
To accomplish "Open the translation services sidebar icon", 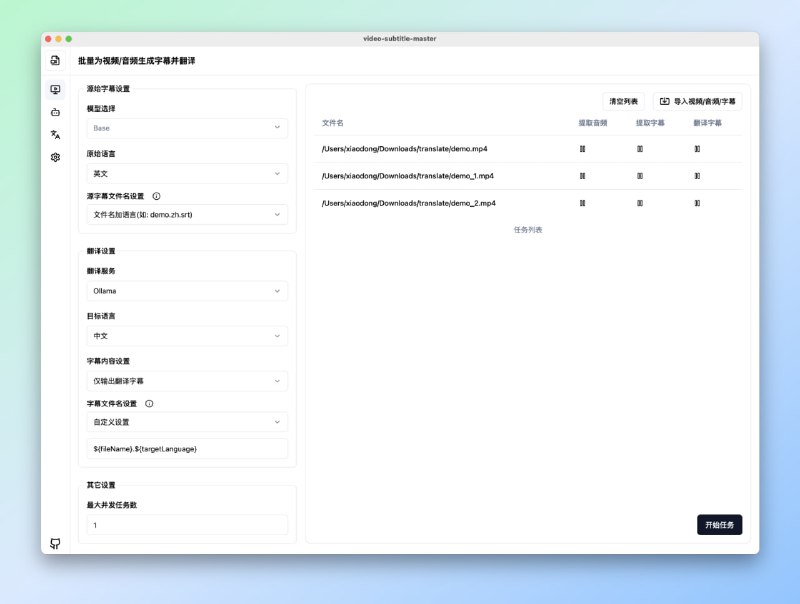I will [55, 134].
